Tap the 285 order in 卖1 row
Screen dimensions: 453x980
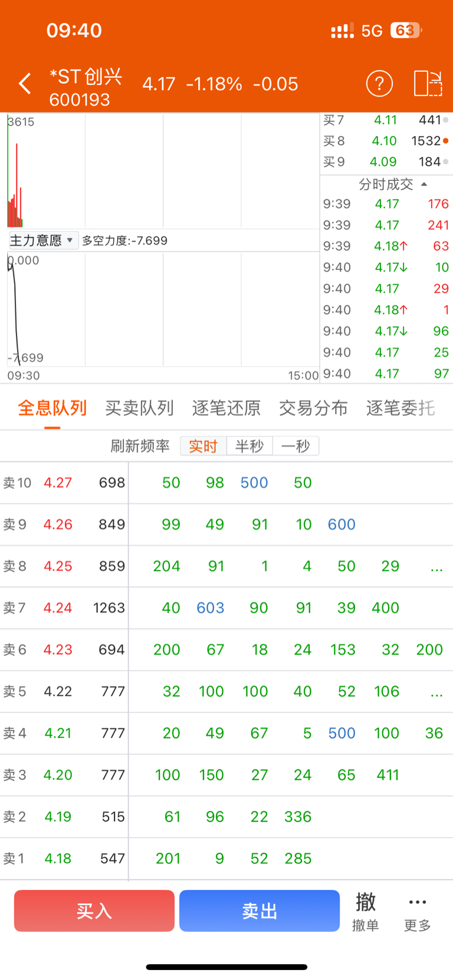coord(298,859)
